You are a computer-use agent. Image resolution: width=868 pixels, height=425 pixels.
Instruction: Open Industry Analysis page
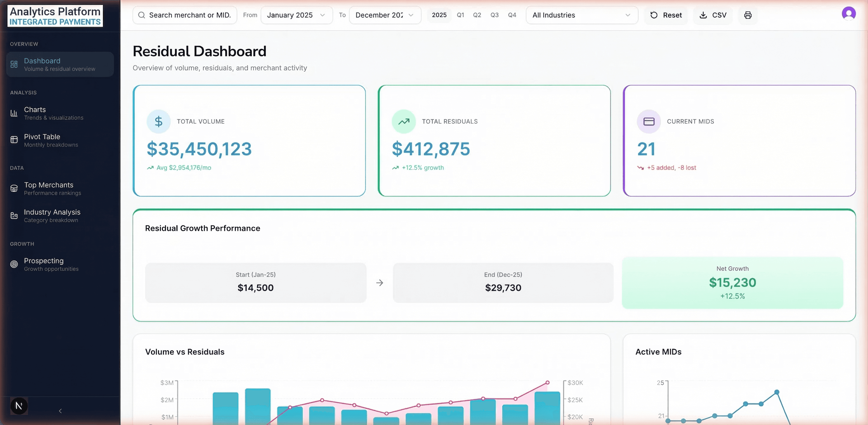(60, 216)
